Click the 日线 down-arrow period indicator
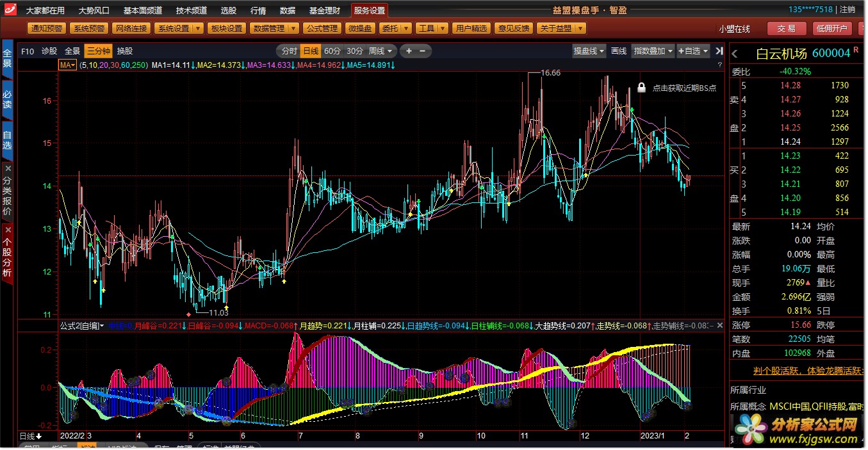This screenshot has height=450, width=868. click(x=31, y=437)
